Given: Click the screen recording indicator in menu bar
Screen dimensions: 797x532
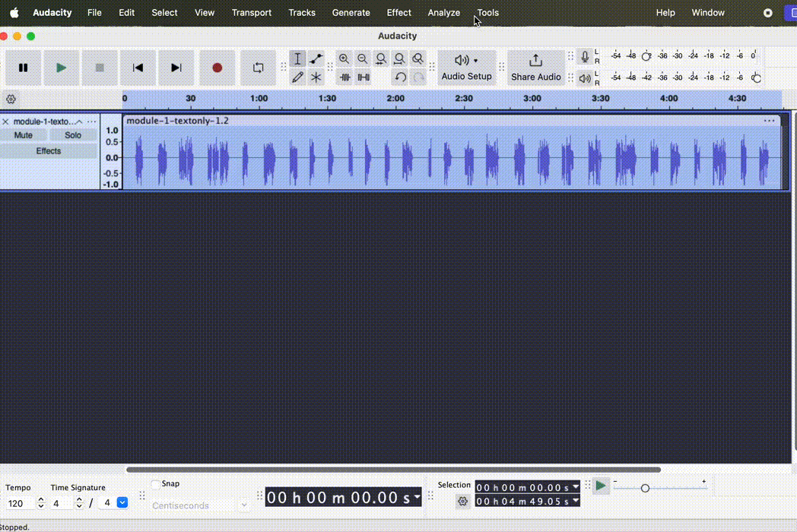Looking at the screenshot, I should [x=768, y=13].
